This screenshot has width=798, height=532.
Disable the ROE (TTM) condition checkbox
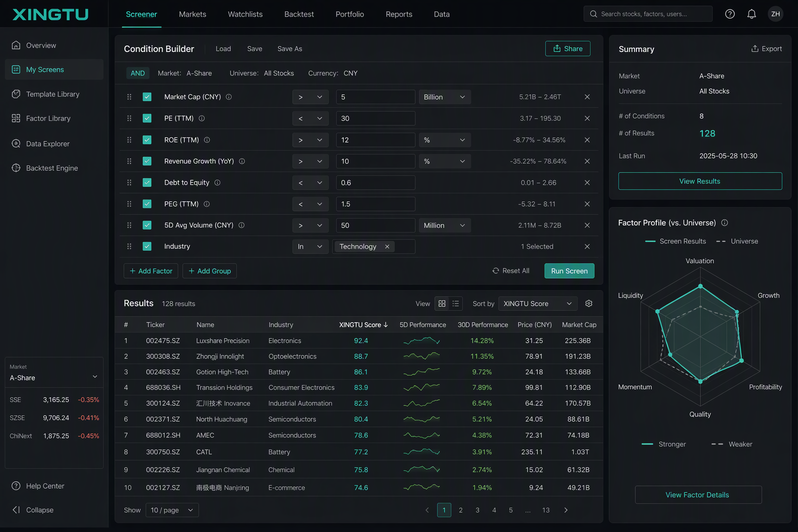click(x=147, y=140)
